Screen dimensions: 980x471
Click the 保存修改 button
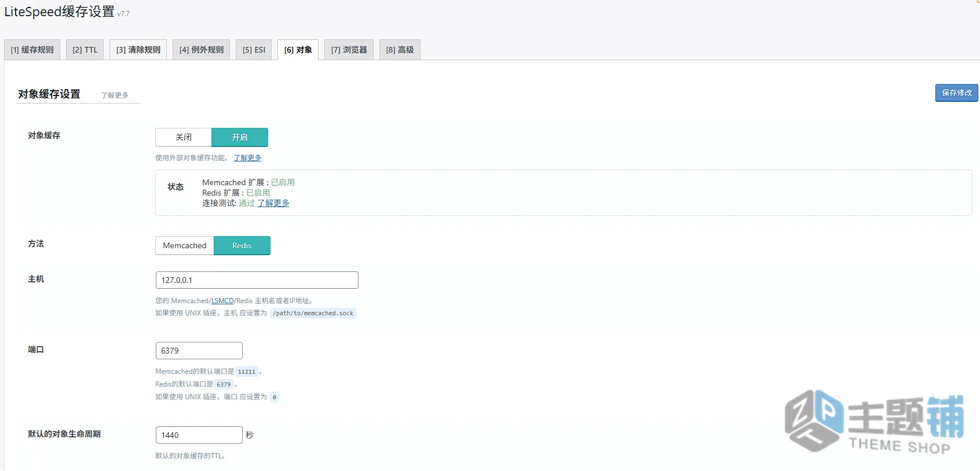[x=956, y=93]
